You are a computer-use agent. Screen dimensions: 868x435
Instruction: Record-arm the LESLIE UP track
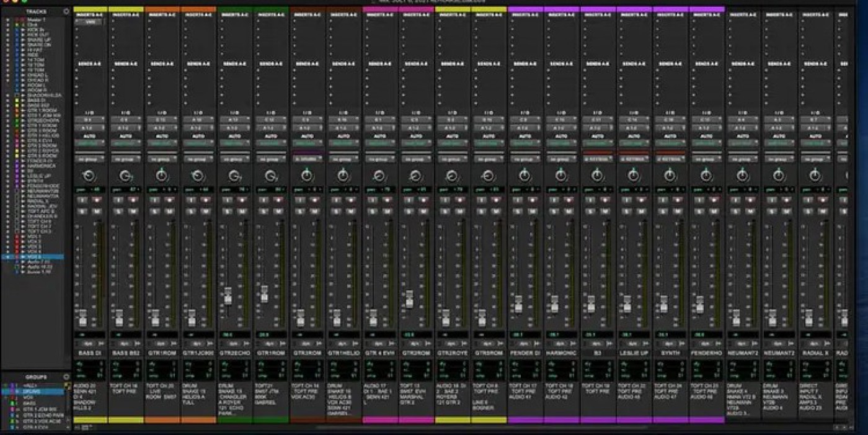[642, 200]
